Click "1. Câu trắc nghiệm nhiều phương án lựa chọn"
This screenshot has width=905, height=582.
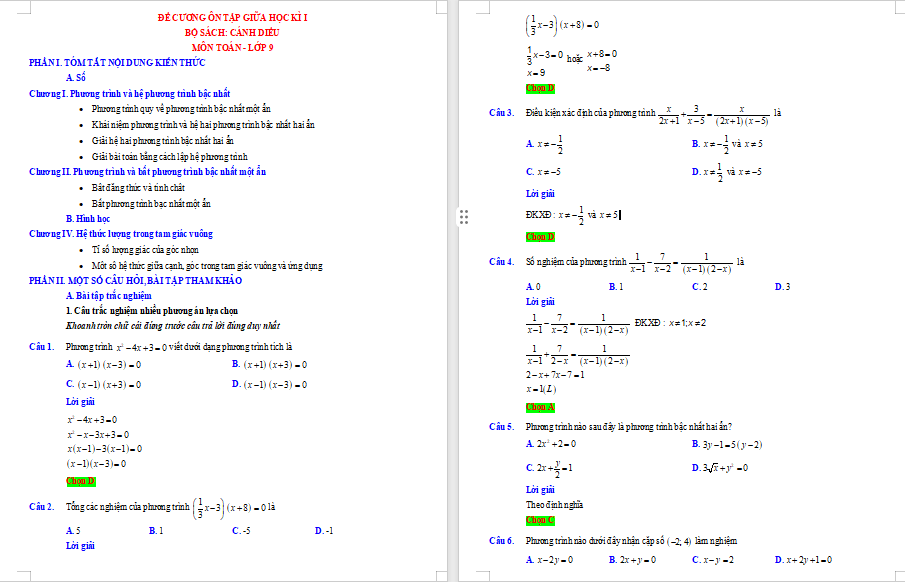[152, 311]
